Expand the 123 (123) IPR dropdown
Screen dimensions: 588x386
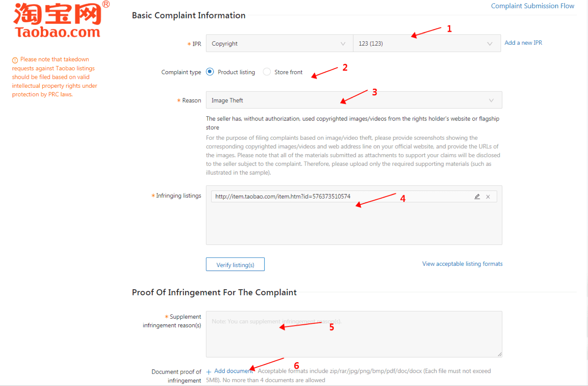pyautogui.click(x=426, y=43)
